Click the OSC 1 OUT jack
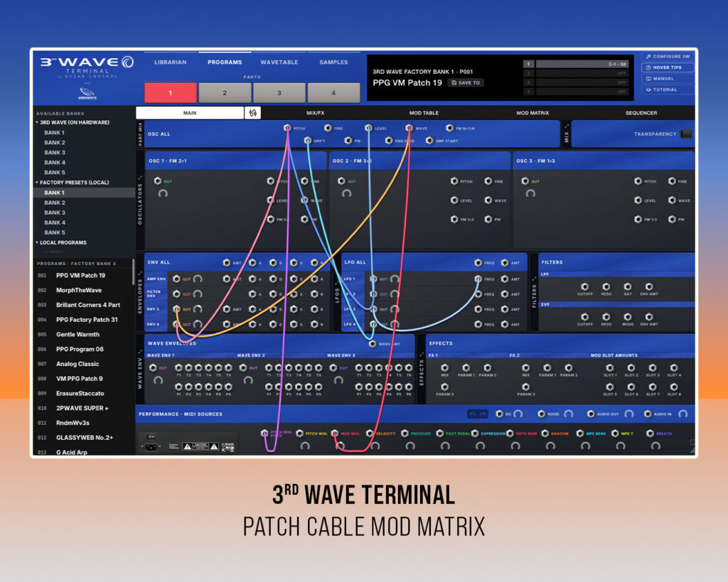This screenshot has width=728, height=582. 157,180
